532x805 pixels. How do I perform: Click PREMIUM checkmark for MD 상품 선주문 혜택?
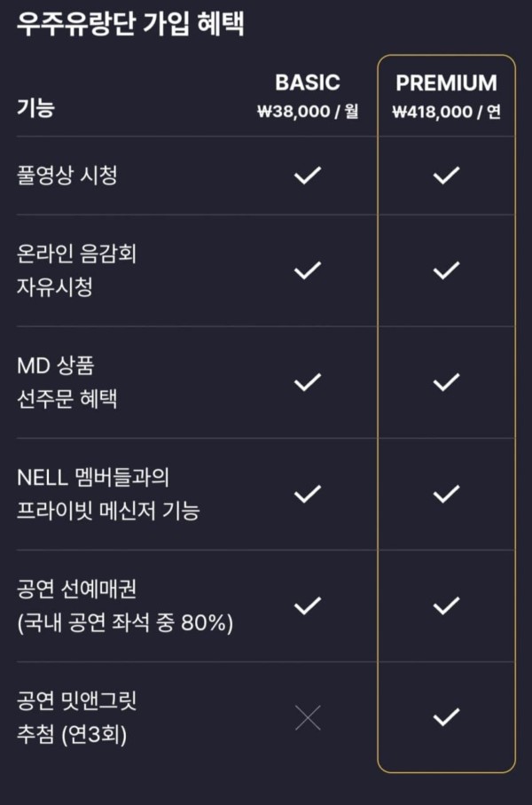coord(446,382)
